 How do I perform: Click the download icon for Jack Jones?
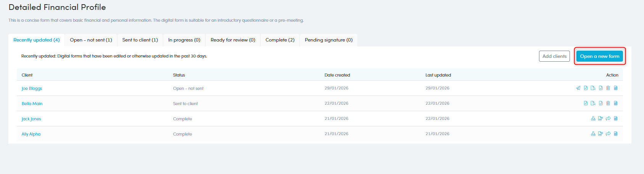593,118
